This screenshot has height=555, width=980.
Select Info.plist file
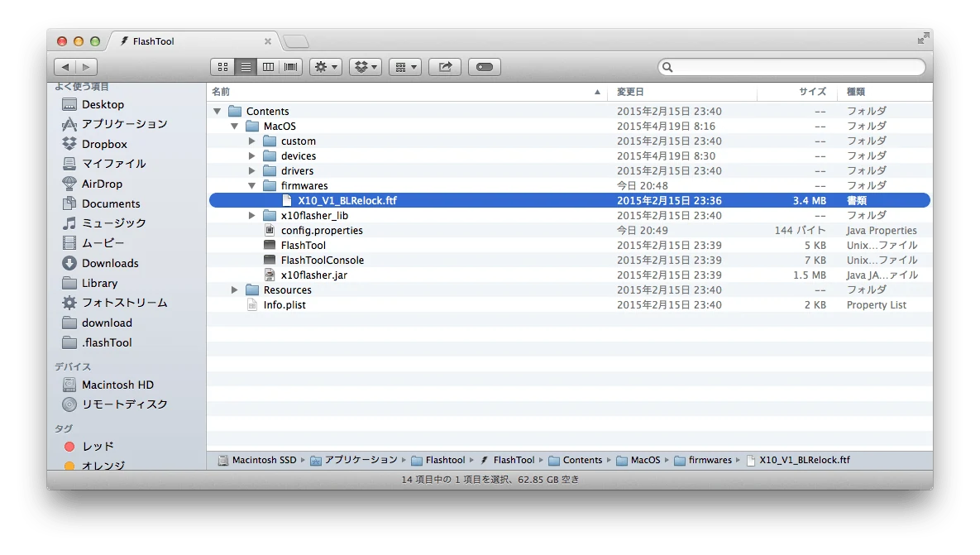[284, 305]
